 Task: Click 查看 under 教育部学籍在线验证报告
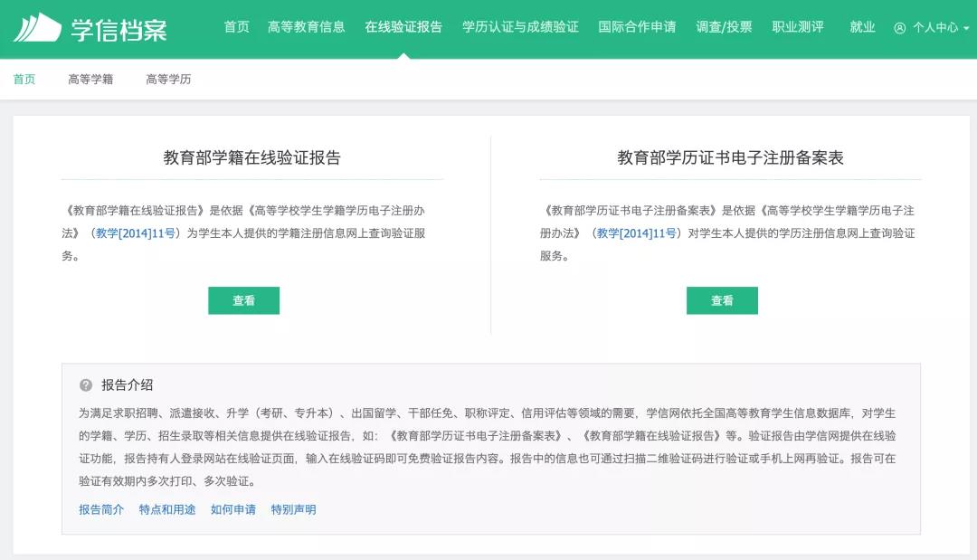243,301
